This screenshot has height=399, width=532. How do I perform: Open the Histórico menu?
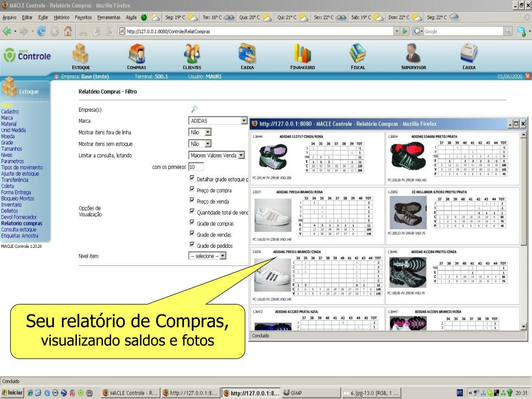point(61,17)
